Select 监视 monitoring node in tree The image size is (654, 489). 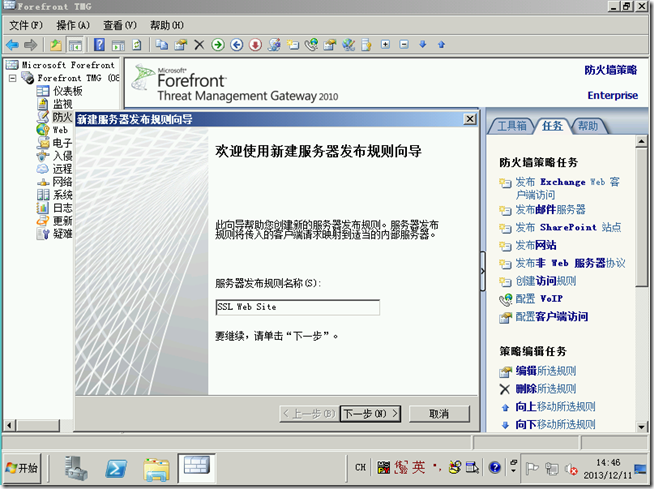55,104
